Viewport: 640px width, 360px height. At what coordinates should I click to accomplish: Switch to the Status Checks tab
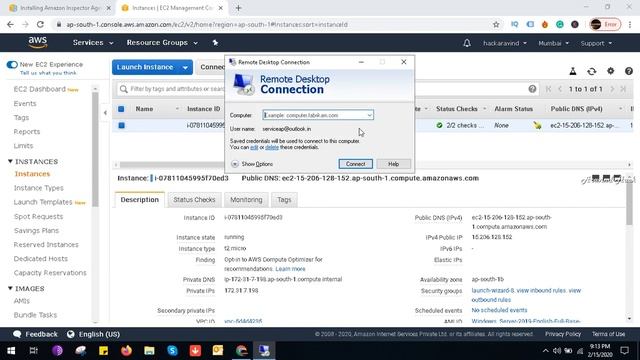click(x=194, y=200)
